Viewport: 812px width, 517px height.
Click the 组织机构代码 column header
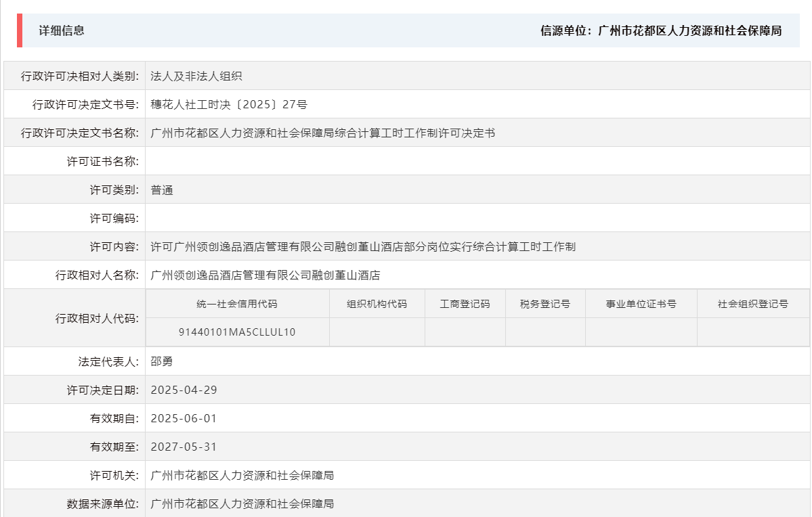(377, 303)
